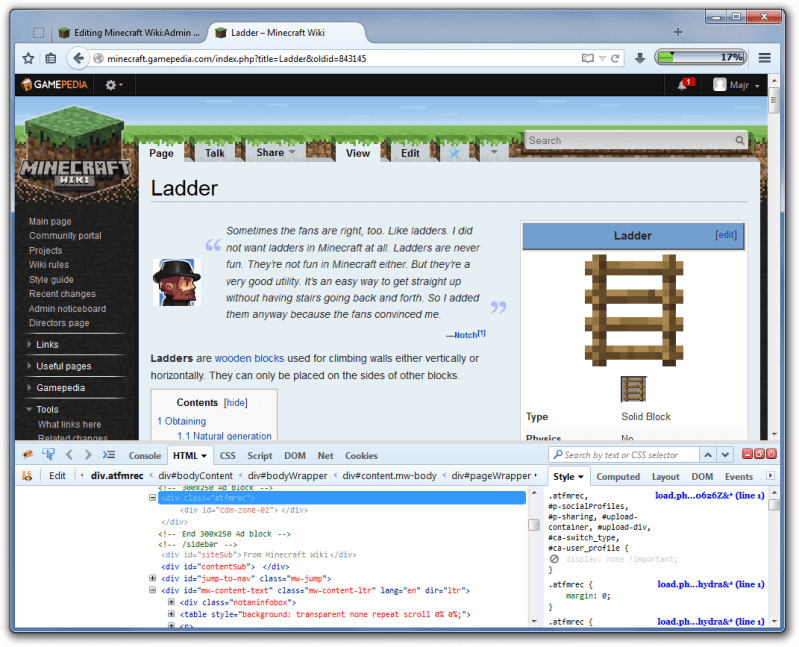This screenshot has width=799, height=647.
Task: Open the Firefox hamburger menu
Action: coord(764,58)
